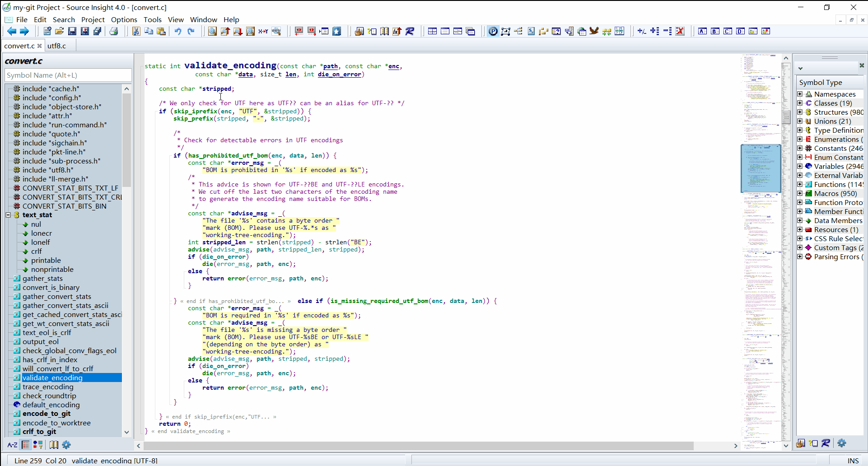Viewport: 868px width, 466px height.
Task: Select include "utf8.h" entry
Action: click(48, 170)
